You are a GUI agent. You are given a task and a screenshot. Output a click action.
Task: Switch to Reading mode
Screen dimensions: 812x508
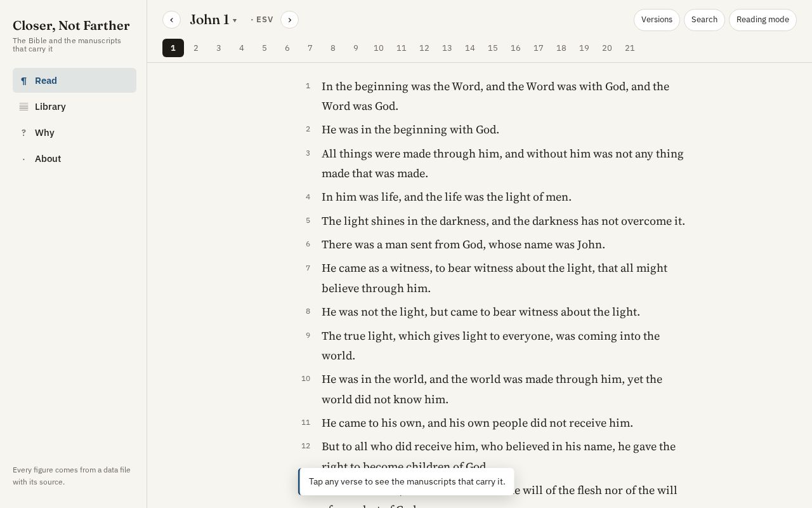[763, 20]
